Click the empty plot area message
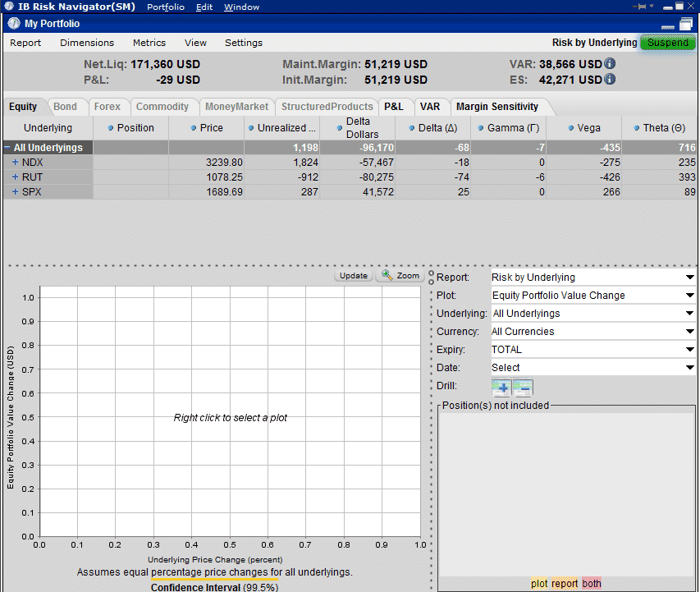Image resolution: width=700 pixels, height=592 pixels. 231,418
